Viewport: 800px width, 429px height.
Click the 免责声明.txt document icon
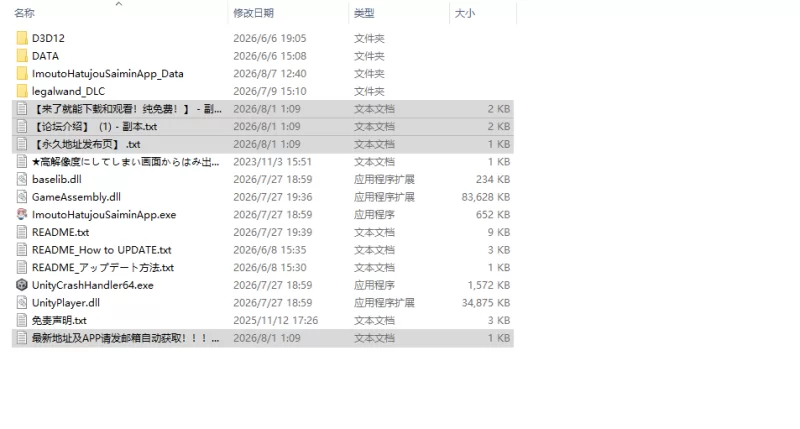pos(21,320)
